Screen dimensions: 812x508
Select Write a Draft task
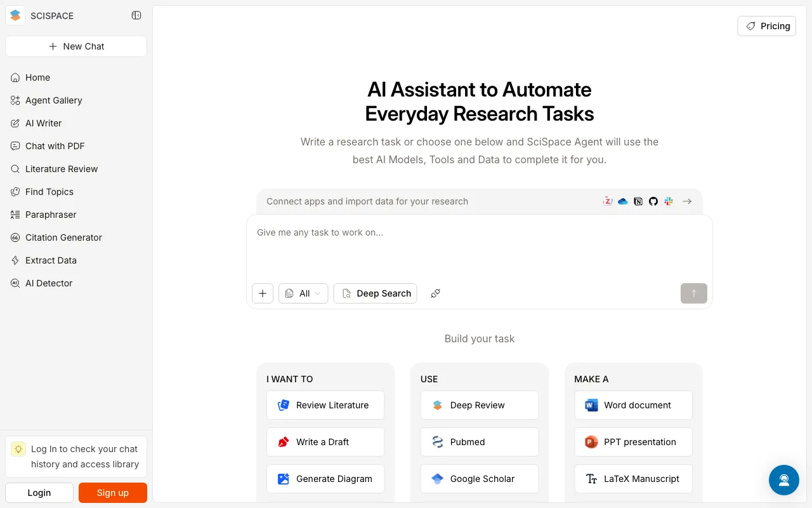(325, 442)
